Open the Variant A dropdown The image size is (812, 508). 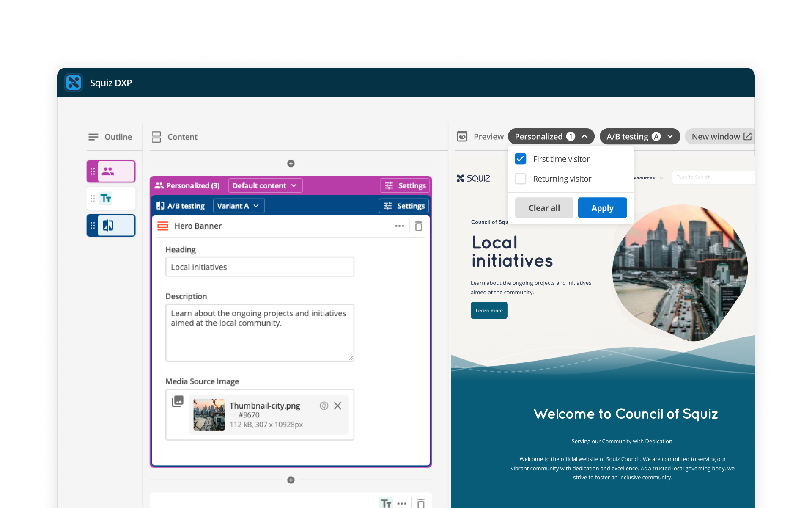[239, 206]
